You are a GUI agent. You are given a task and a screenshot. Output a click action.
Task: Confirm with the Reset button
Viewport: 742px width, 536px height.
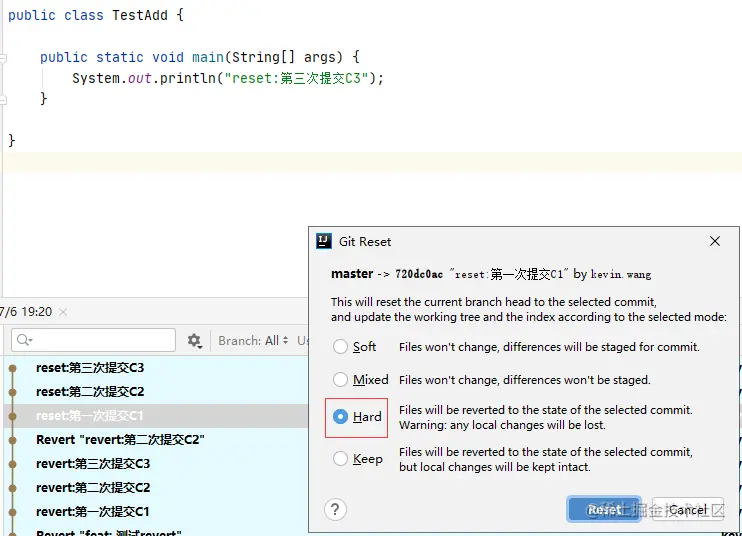[604, 510]
